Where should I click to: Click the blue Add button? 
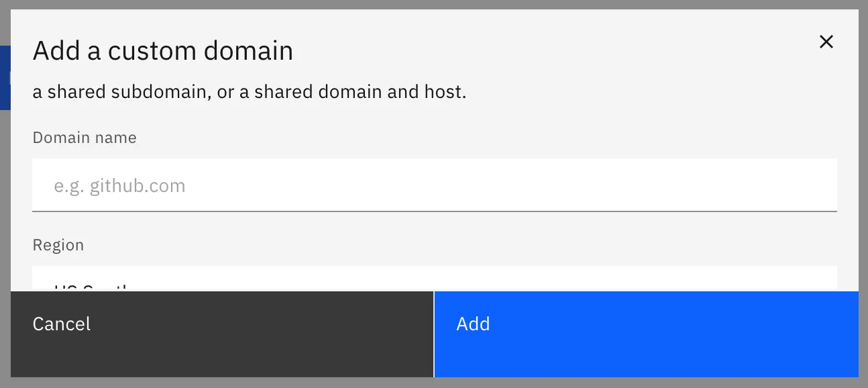(646, 334)
